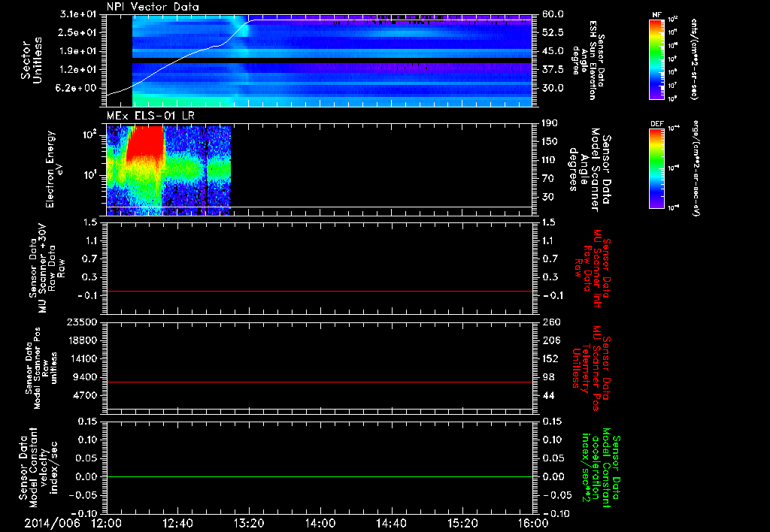770x532 pixels.
Task: Click the 'Model Scanner Angle degrees' axis label
Action: click(x=590, y=169)
